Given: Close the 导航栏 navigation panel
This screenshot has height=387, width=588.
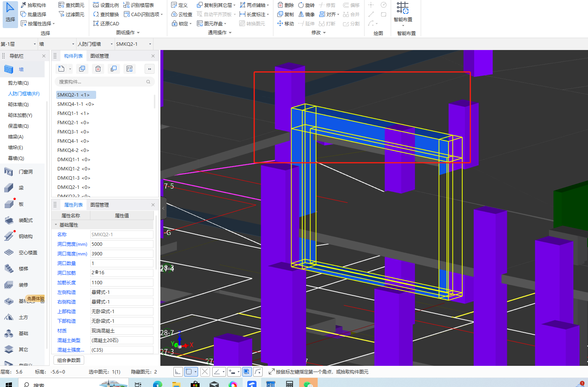Looking at the screenshot, I should 44,56.
